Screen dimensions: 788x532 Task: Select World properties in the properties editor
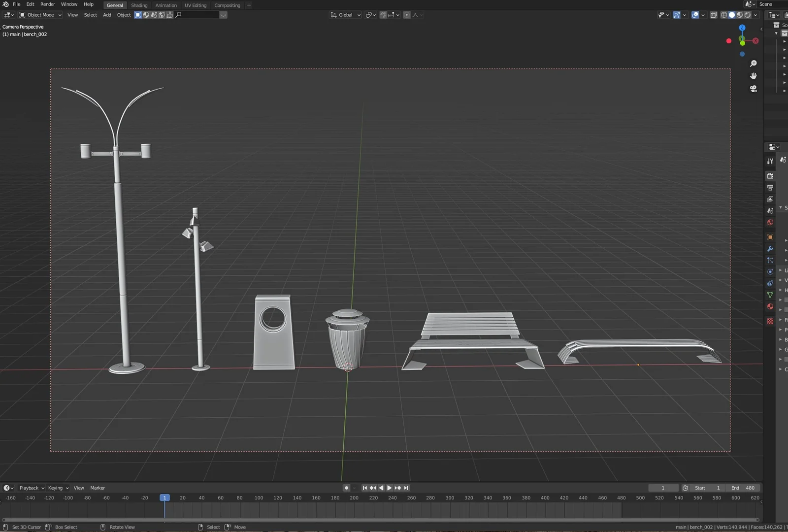pyautogui.click(x=770, y=222)
